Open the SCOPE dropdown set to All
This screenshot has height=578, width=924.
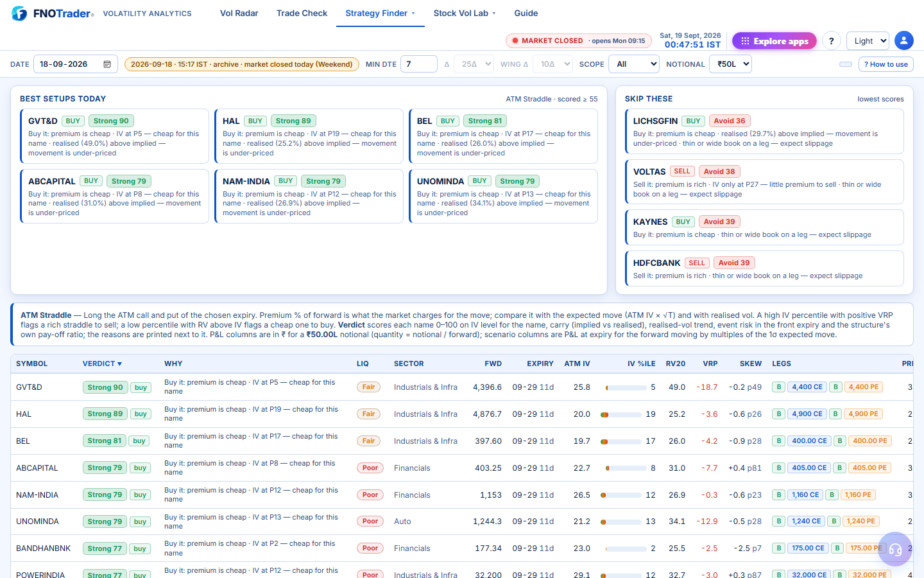pyautogui.click(x=634, y=64)
